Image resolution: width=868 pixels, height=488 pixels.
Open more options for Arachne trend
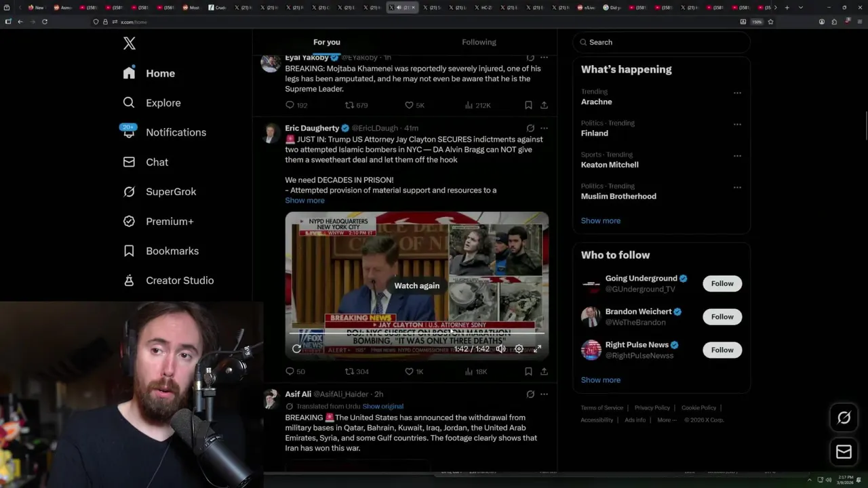(737, 93)
